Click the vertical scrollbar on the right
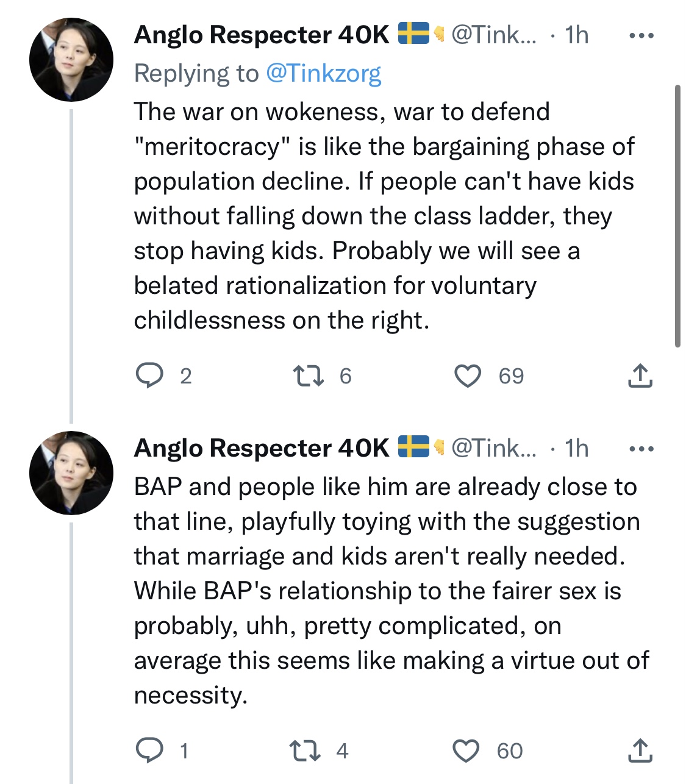 (x=677, y=216)
